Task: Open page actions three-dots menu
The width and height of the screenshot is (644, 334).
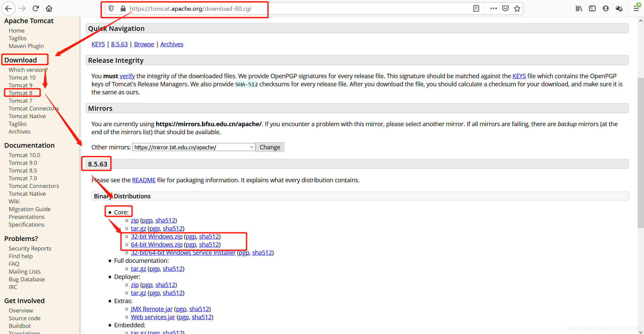Action: coord(493,8)
